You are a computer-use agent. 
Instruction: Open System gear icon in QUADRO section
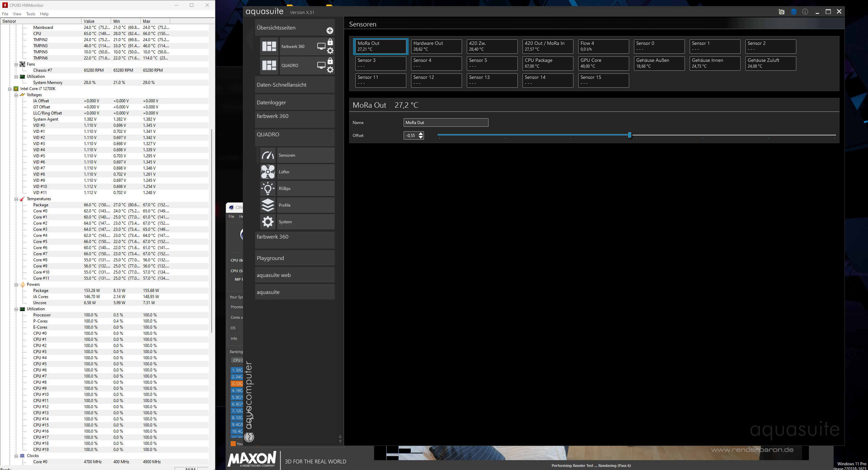coord(268,222)
